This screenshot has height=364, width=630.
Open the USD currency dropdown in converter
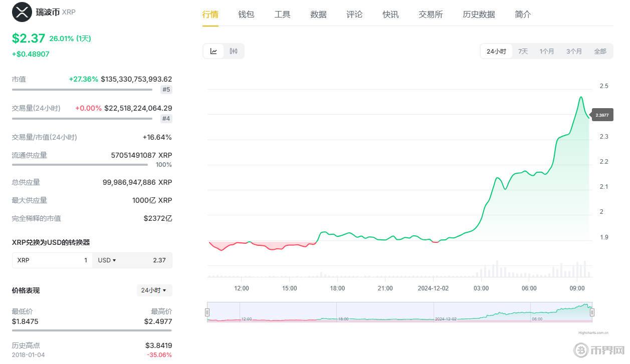pos(107,260)
